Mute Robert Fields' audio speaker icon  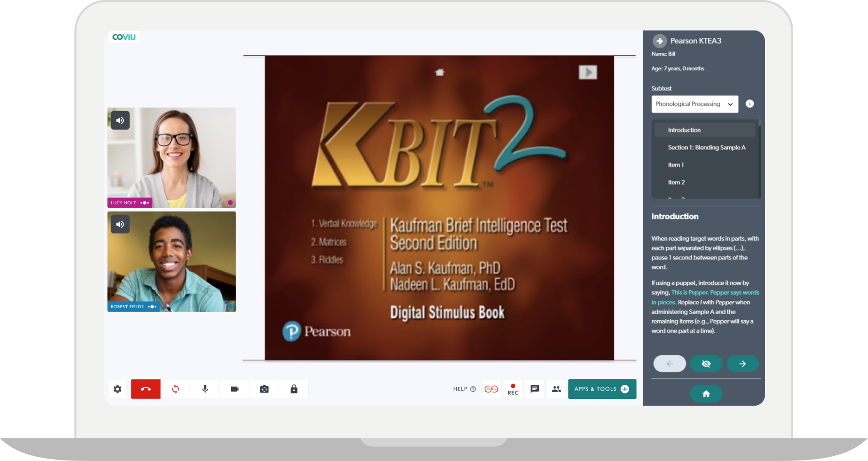[120, 224]
